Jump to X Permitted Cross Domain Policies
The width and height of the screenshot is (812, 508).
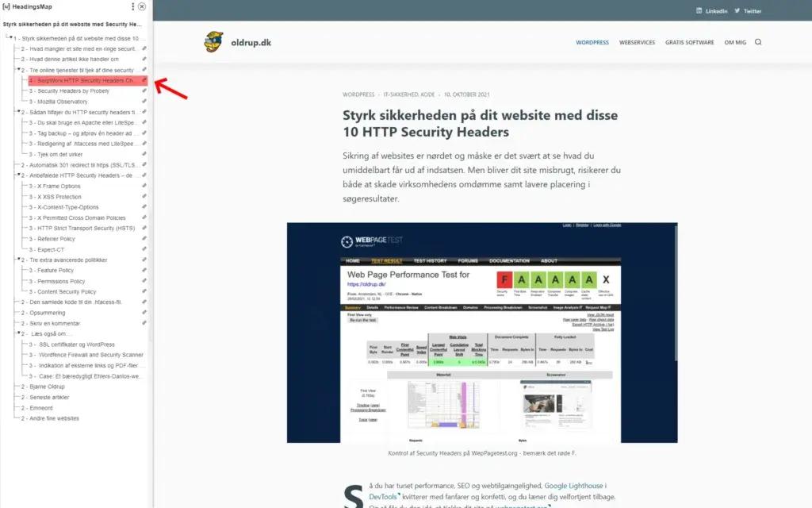coord(77,217)
